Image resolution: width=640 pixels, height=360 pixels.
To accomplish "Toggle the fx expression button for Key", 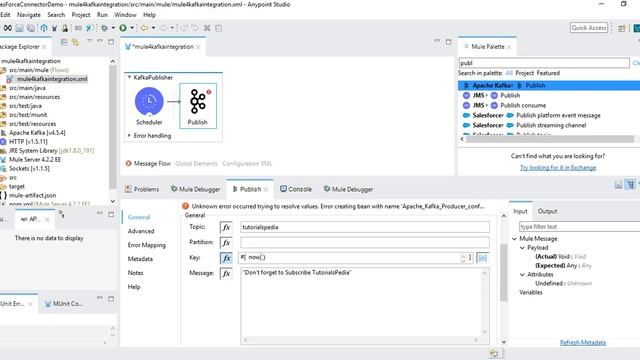I will tap(226, 258).
